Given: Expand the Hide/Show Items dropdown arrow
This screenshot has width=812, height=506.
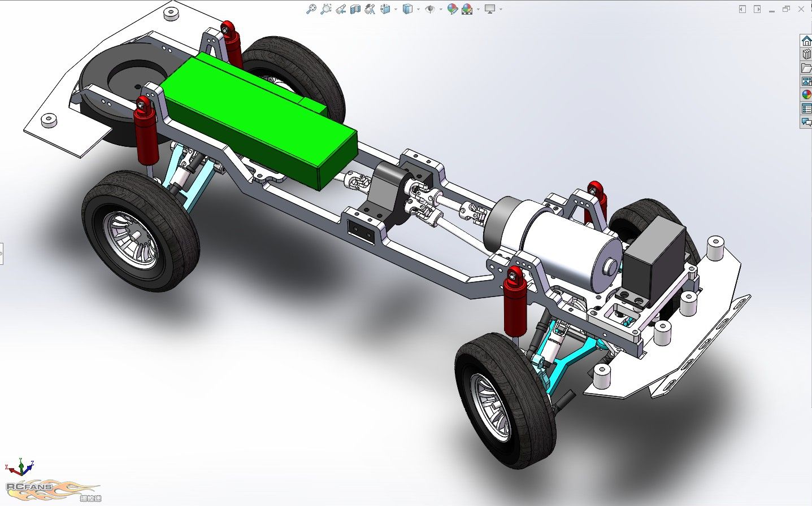Looking at the screenshot, I should (441, 9).
